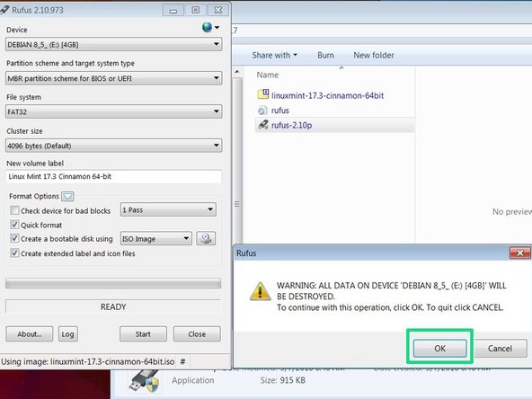Screen dimensions: 532x399
Task: Open the Share with menu
Action: 274,55
